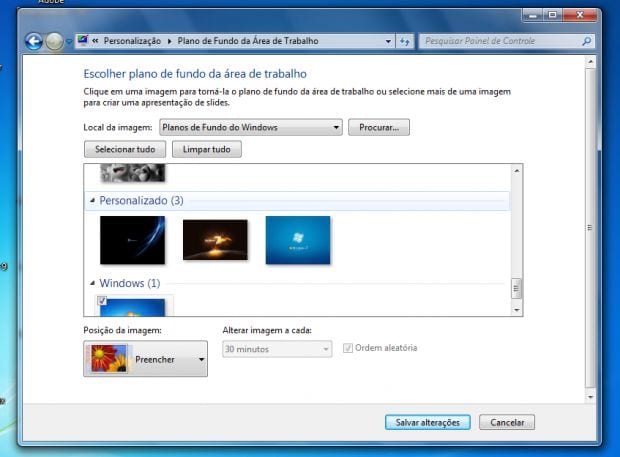Open the address bar history dropdown
620x457 pixels.
click(x=388, y=41)
